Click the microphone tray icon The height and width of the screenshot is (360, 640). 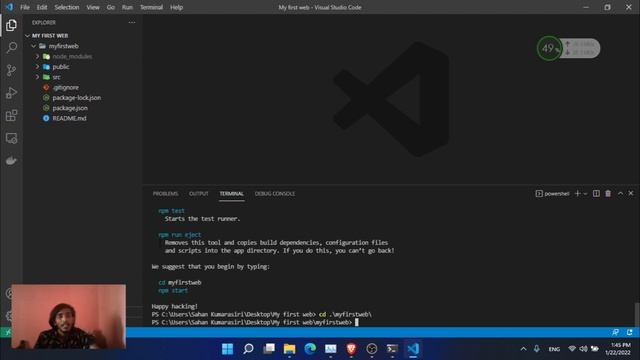(537, 349)
